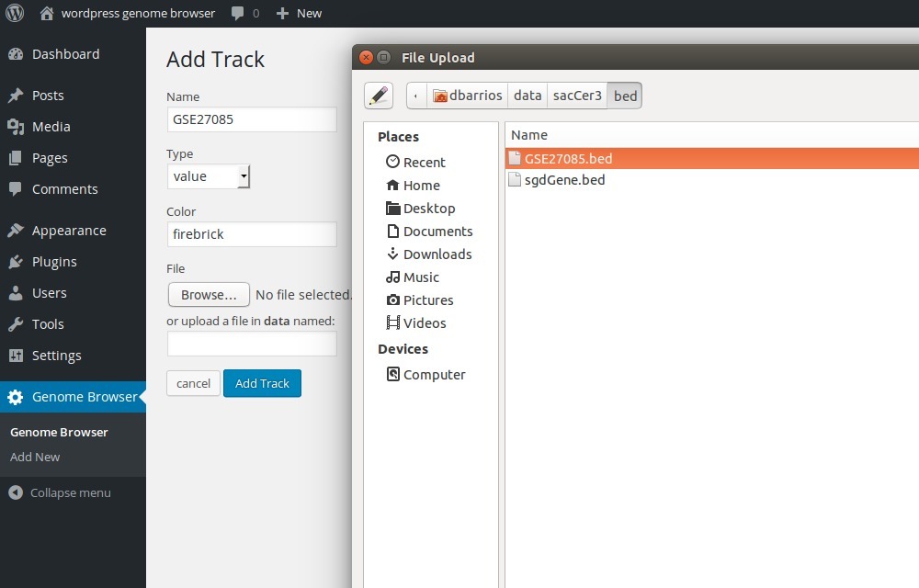Open the site home icon in admin bar

(47, 13)
